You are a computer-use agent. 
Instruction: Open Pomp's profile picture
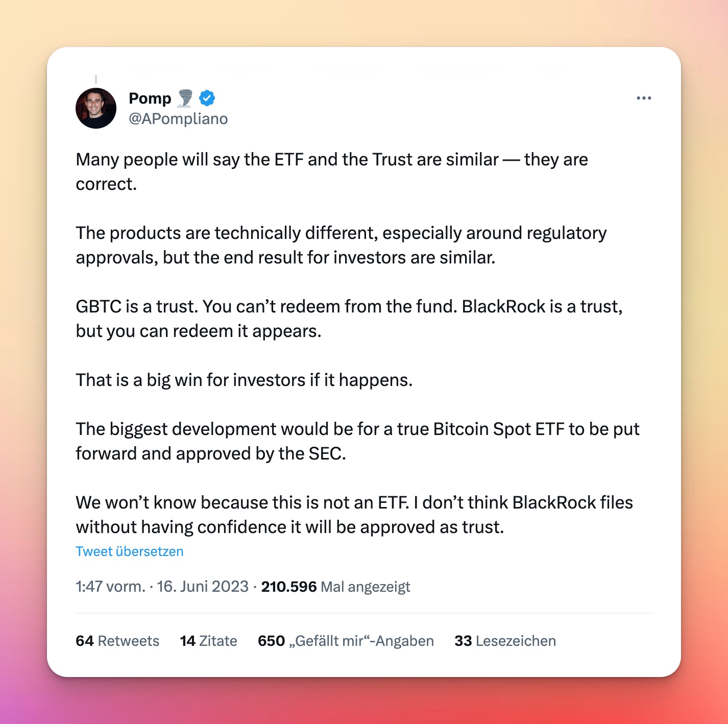pos(96,108)
